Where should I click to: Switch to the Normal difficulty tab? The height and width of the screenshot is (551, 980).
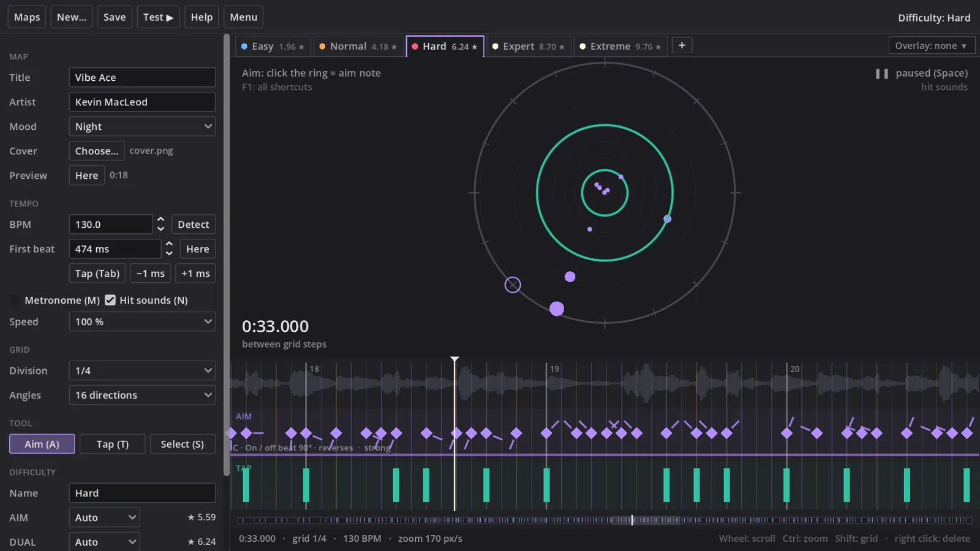359,47
